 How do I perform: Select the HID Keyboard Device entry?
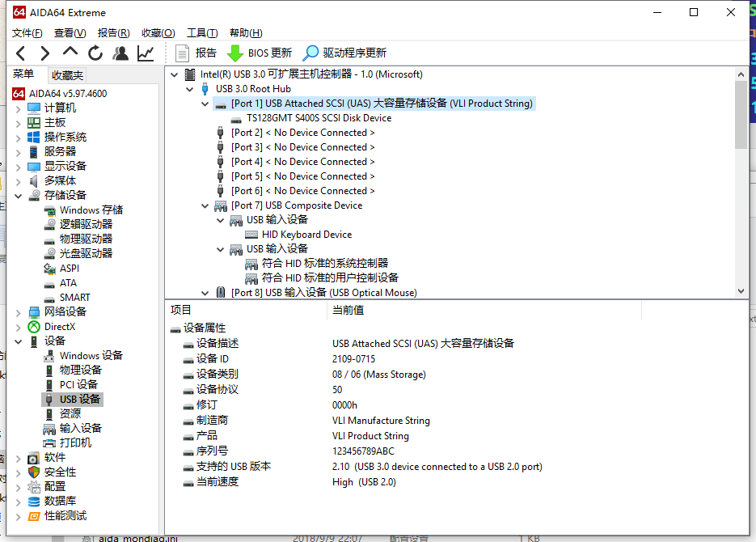coord(306,235)
